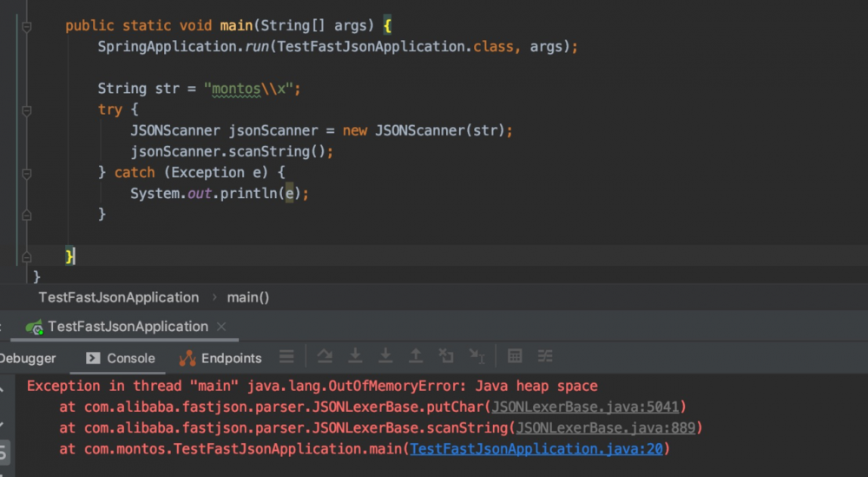This screenshot has width=868, height=477.
Task: Click TestFastJsonApplication.class argument in code
Action: [395, 47]
